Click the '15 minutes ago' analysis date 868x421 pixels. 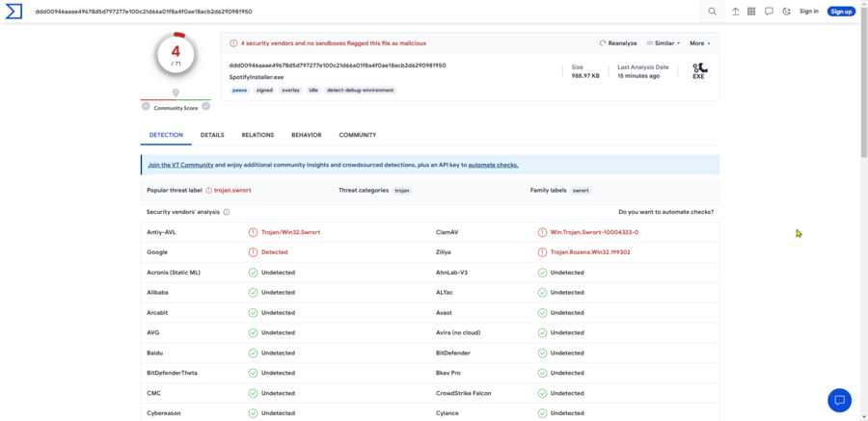(x=638, y=76)
